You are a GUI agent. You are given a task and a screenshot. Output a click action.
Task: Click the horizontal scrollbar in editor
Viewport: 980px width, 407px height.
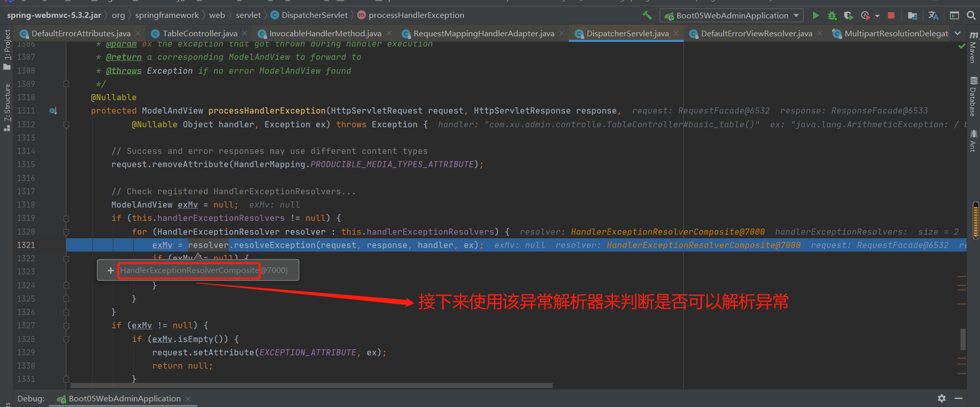(x=312, y=386)
